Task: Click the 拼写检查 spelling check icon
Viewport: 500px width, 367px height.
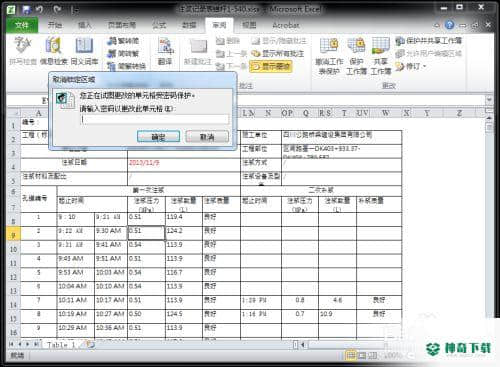Action: 23,51
